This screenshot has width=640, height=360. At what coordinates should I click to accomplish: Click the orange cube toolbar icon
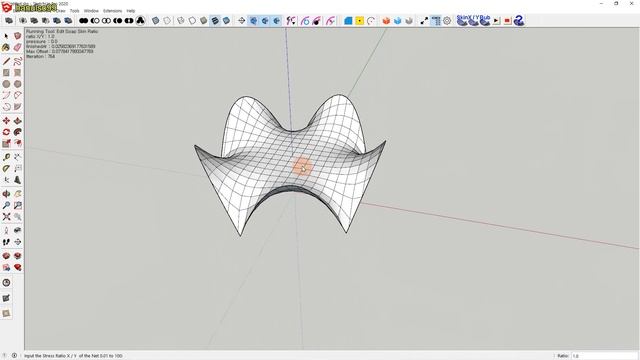pos(386,20)
